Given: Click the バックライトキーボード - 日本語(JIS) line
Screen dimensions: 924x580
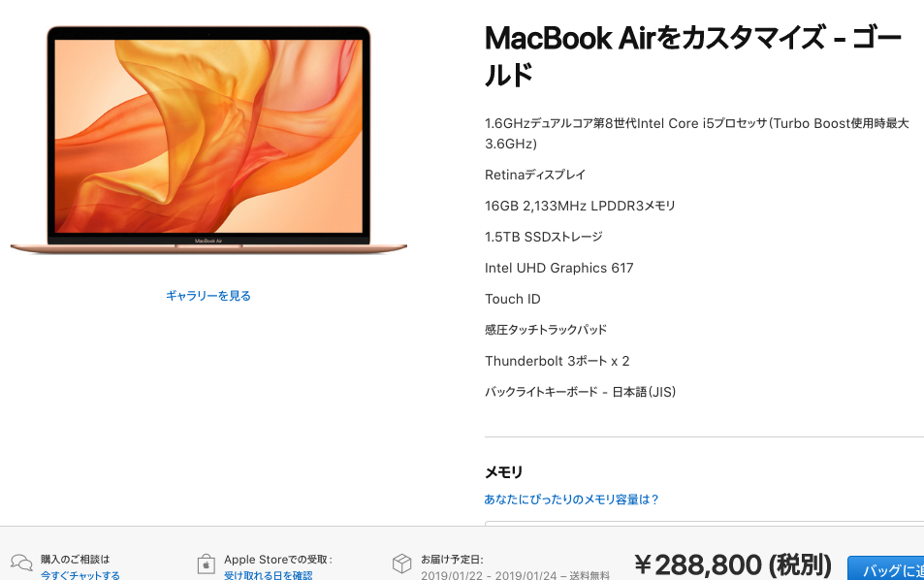Looking at the screenshot, I should click(580, 392).
